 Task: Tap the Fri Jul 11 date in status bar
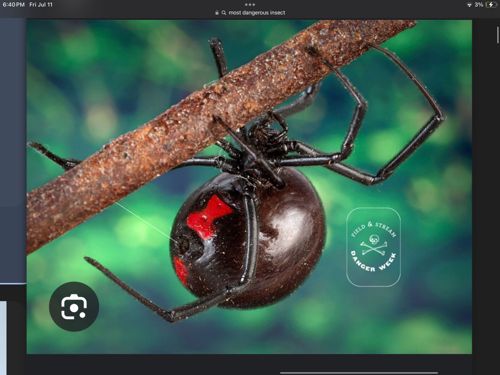pyautogui.click(x=41, y=5)
